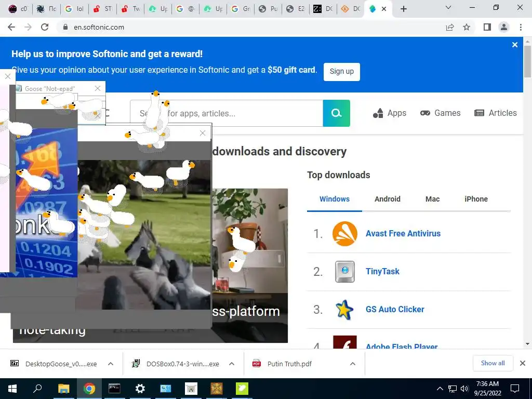Screen dimensions: 532x399
Task: Click the volume speaker tray icon
Action: point(464,389)
